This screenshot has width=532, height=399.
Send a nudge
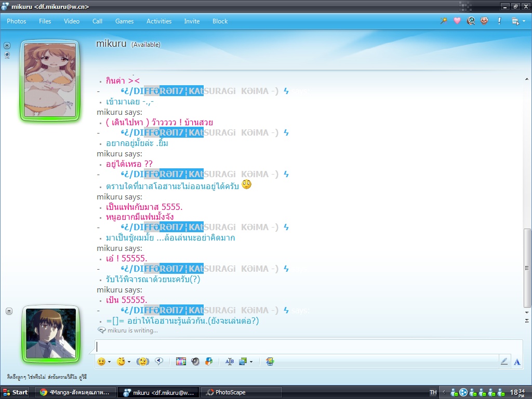[143, 362]
